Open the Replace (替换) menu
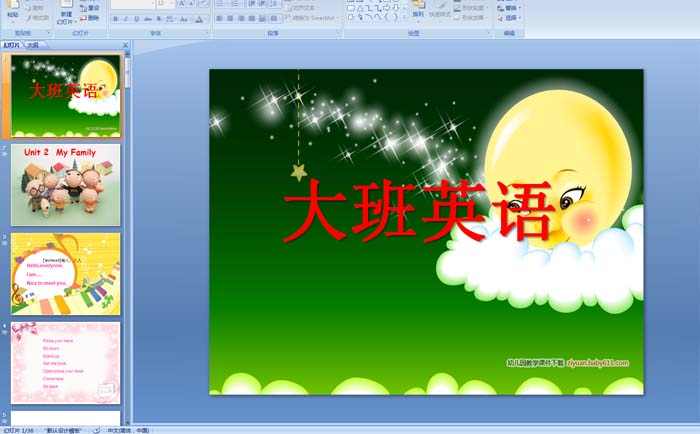 click(509, 8)
